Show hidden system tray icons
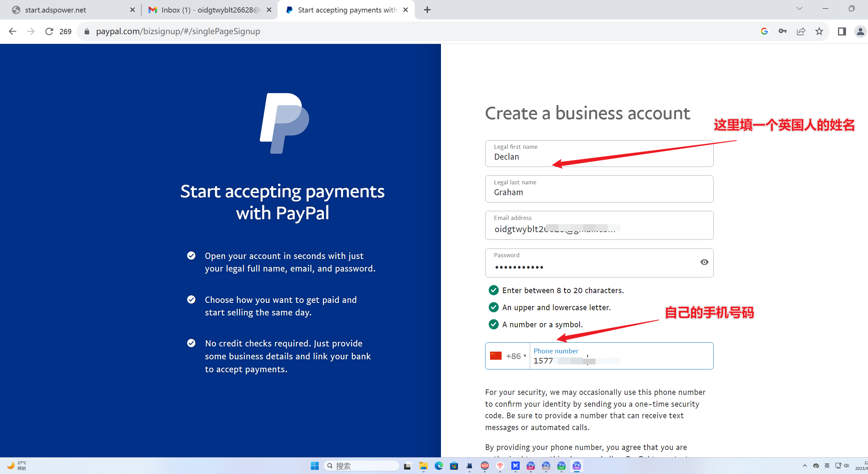 click(x=805, y=466)
